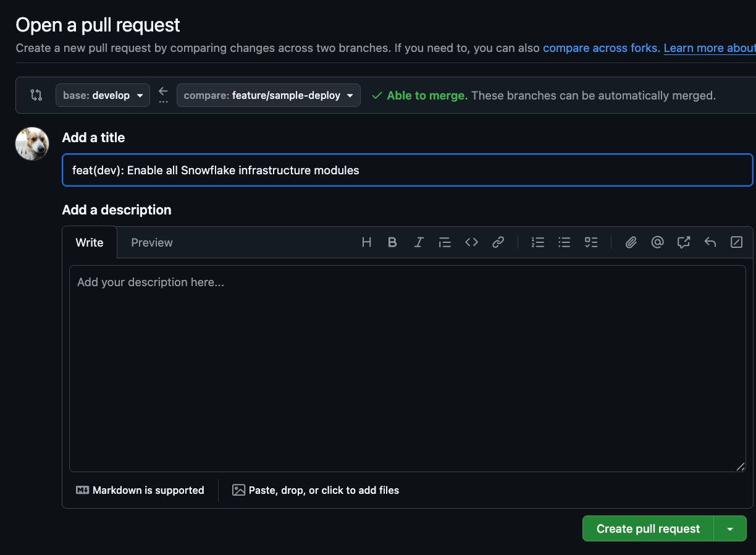The width and height of the screenshot is (756, 555).
Task: Open the compare across forks link
Action: point(600,48)
